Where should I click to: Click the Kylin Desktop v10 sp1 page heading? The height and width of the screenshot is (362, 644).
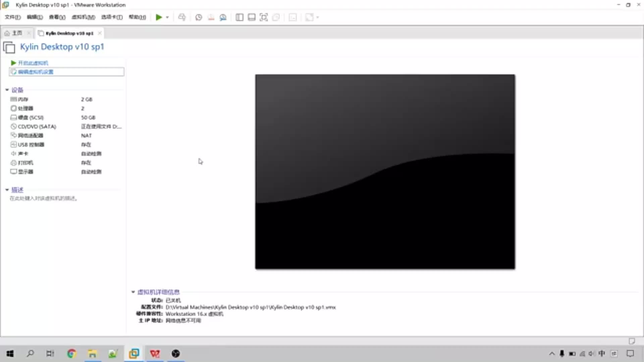[62, 47]
